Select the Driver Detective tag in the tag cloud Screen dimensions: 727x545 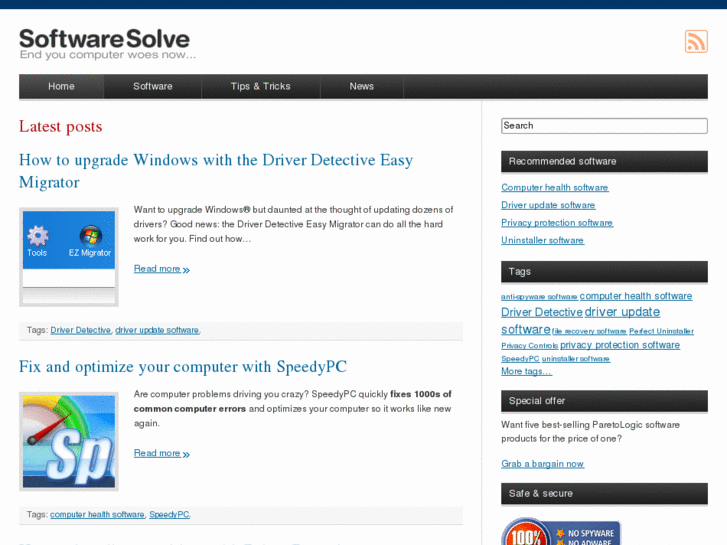(542, 312)
